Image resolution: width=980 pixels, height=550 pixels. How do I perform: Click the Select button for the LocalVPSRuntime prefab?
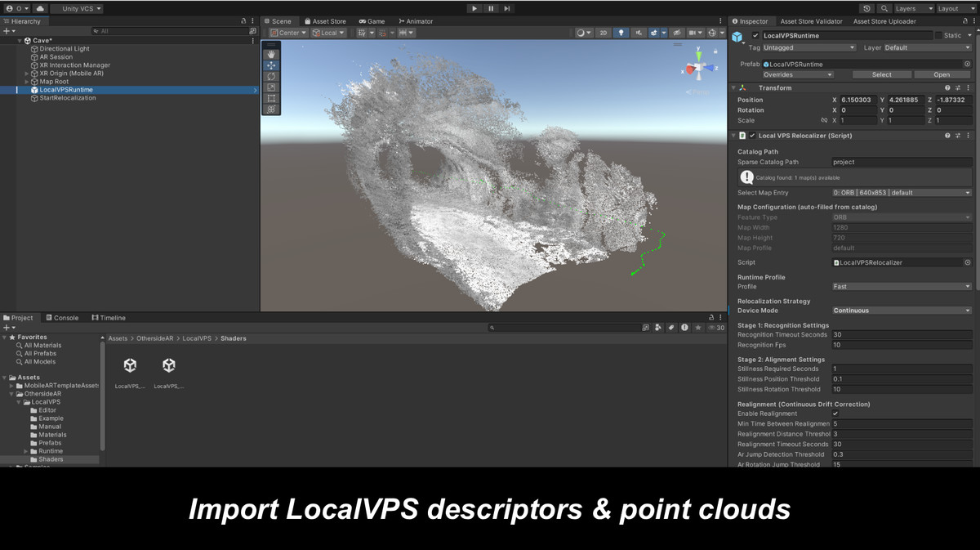(x=880, y=74)
